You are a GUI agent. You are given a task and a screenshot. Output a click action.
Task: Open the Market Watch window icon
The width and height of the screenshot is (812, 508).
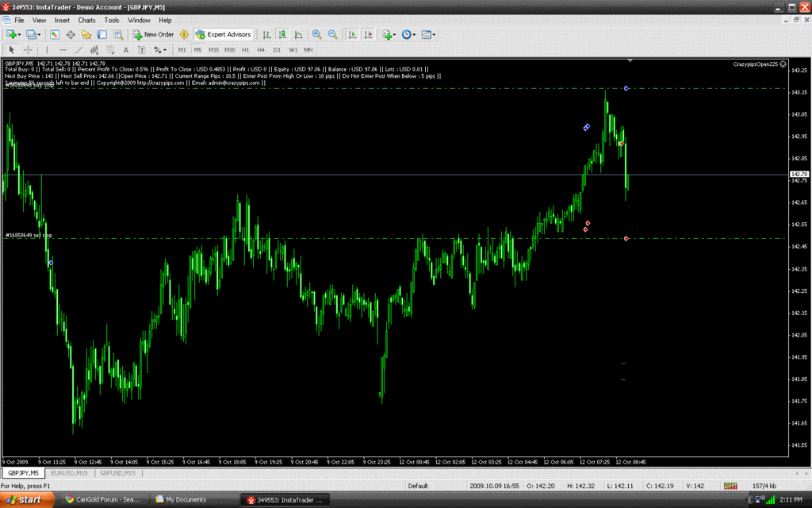[x=55, y=35]
